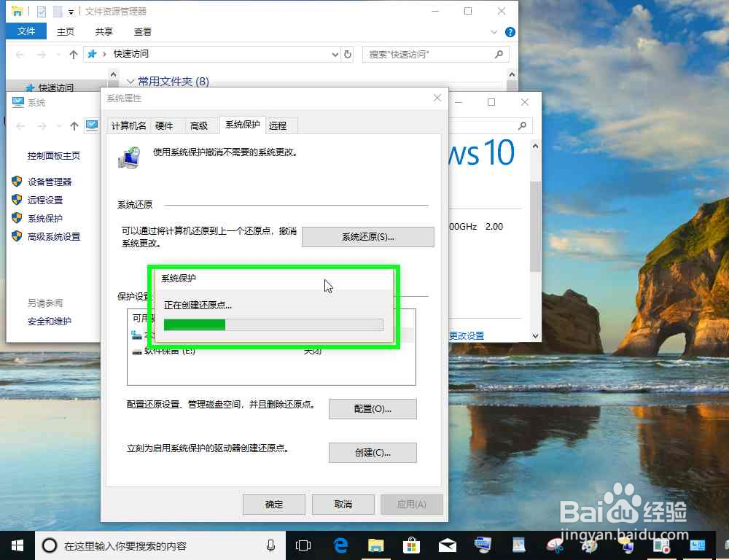Screen dimensions: 729x560
Task: Switch to the 计算机名 tab
Action: pos(128,125)
